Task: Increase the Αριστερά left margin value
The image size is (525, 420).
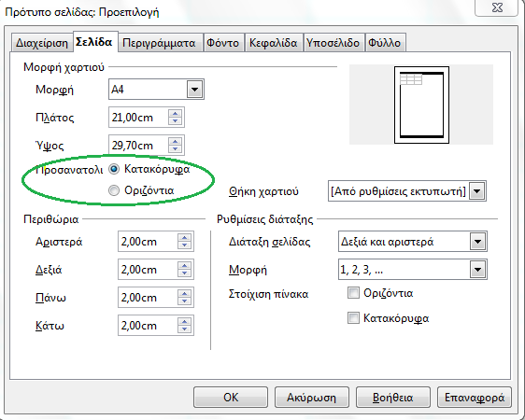Action: pos(184,237)
